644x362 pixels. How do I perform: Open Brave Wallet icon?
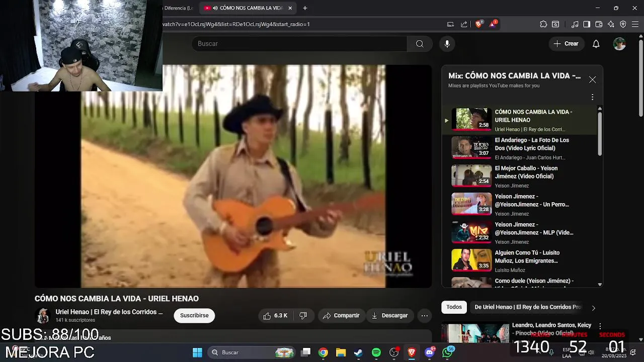click(599, 24)
